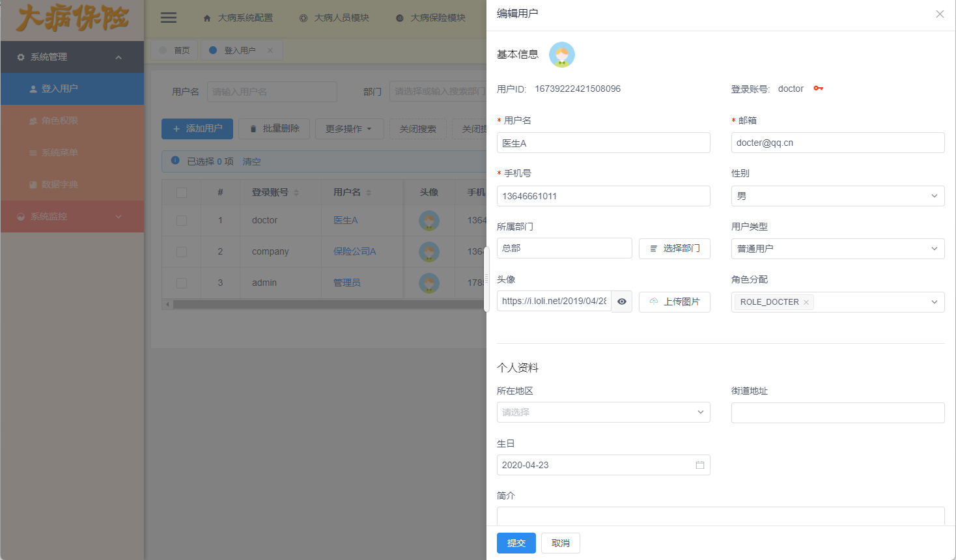Remove ROLE_DOCTER tag via its X icon

pos(806,301)
